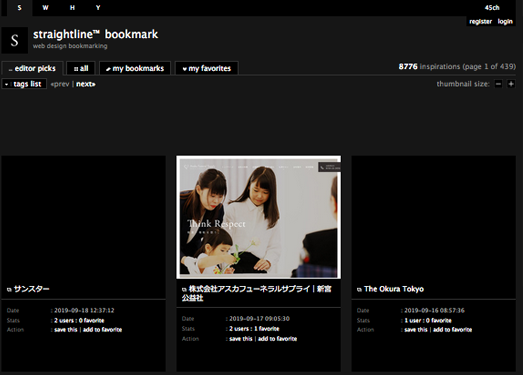The image size is (523, 375).
Task: Click the date 2019-09-18 12:37:12
Action: [84, 311]
